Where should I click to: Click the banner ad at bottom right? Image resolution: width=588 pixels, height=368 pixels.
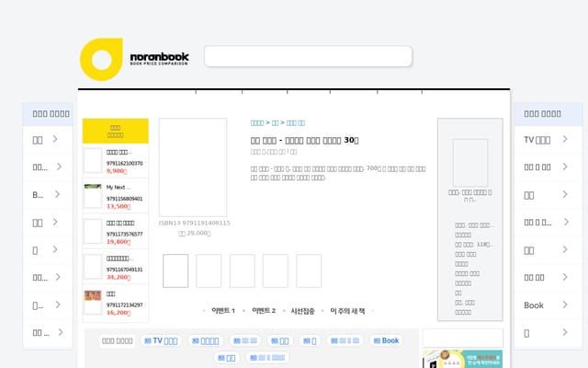(x=462, y=359)
